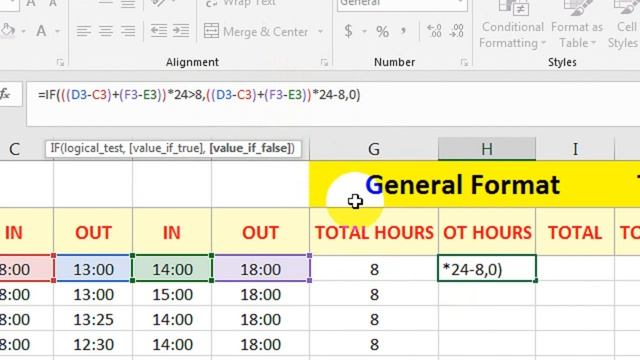Click the total hours 8 in the 12:30 row

coord(374,344)
